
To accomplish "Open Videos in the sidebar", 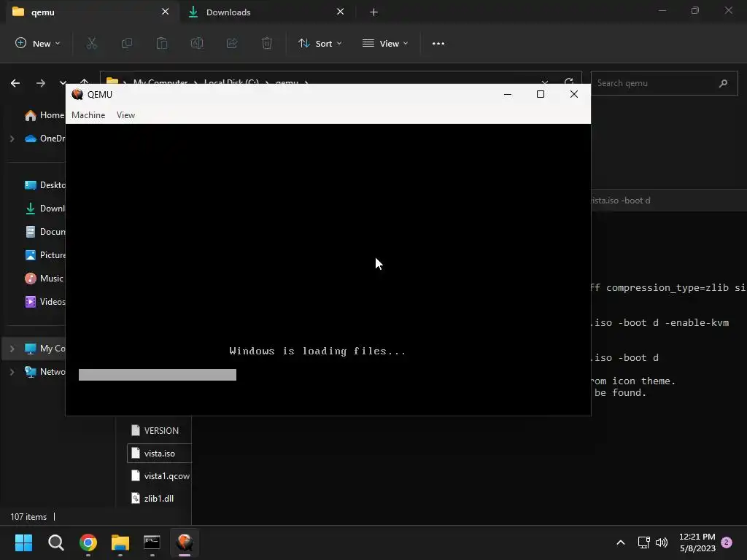I will tap(44, 301).
